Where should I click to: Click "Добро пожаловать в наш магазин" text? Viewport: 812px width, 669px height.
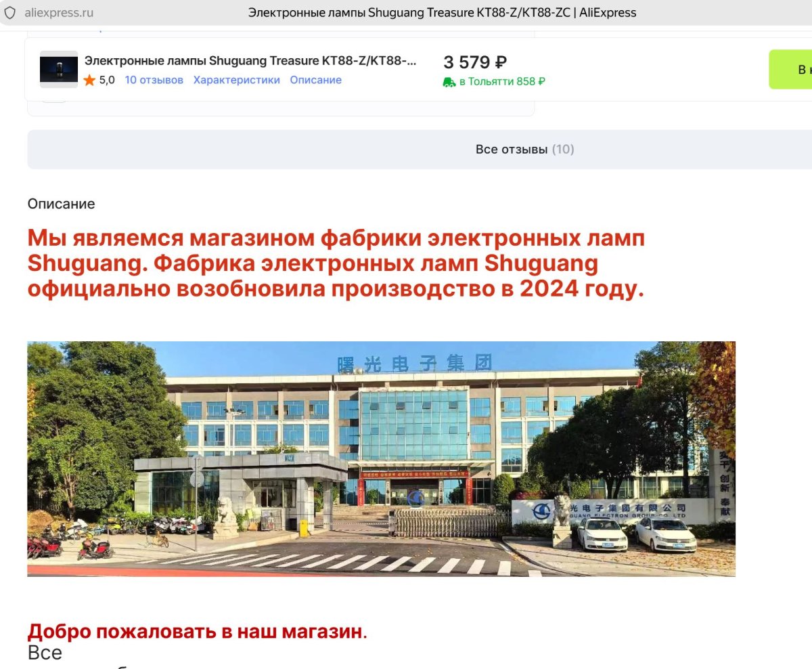pyautogui.click(x=196, y=632)
